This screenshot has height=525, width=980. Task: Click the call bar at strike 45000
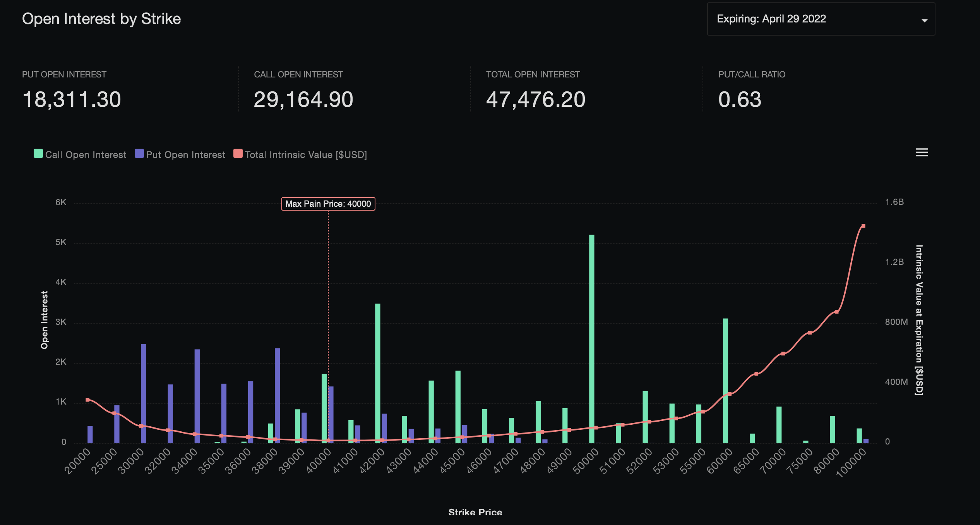click(x=458, y=407)
